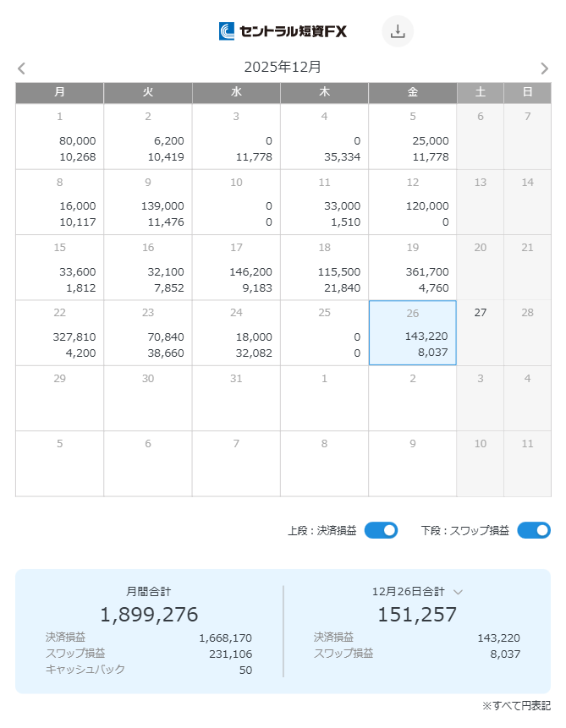Screen dimensions: 566x728
Task: Select December 1 with 80,000 profit
Action: pyautogui.click(x=59, y=136)
